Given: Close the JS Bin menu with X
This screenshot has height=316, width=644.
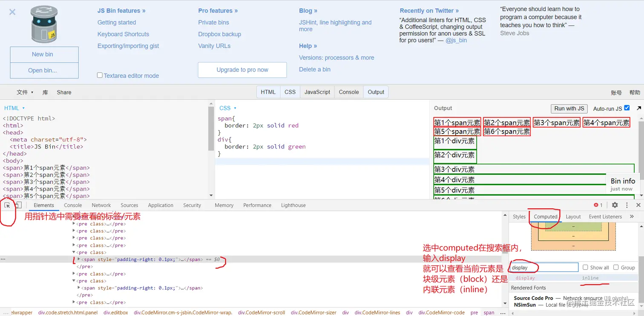Looking at the screenshot, I should (12, 12).
